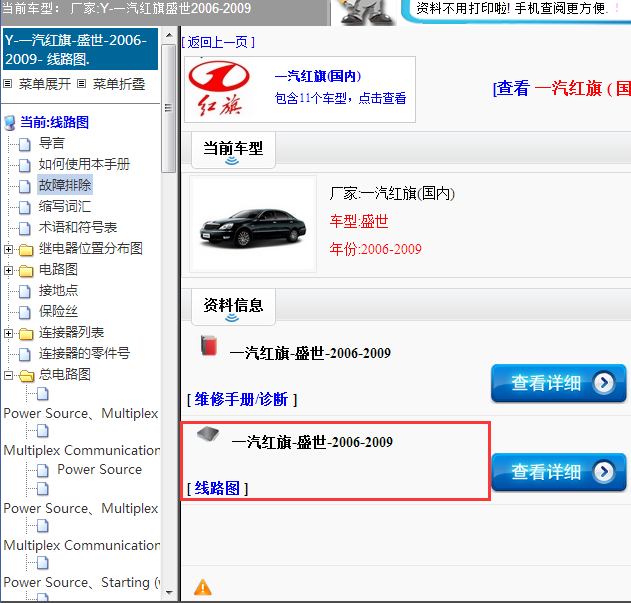
Task: Select the 资料信息 tab
Action: 233,306
